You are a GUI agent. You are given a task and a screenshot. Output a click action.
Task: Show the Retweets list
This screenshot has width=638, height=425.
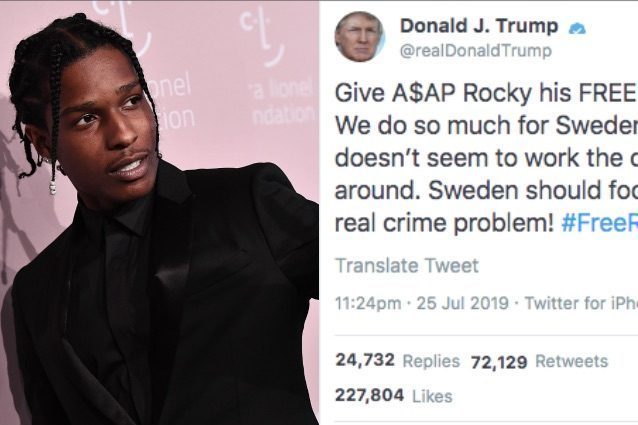click(571, 361)
